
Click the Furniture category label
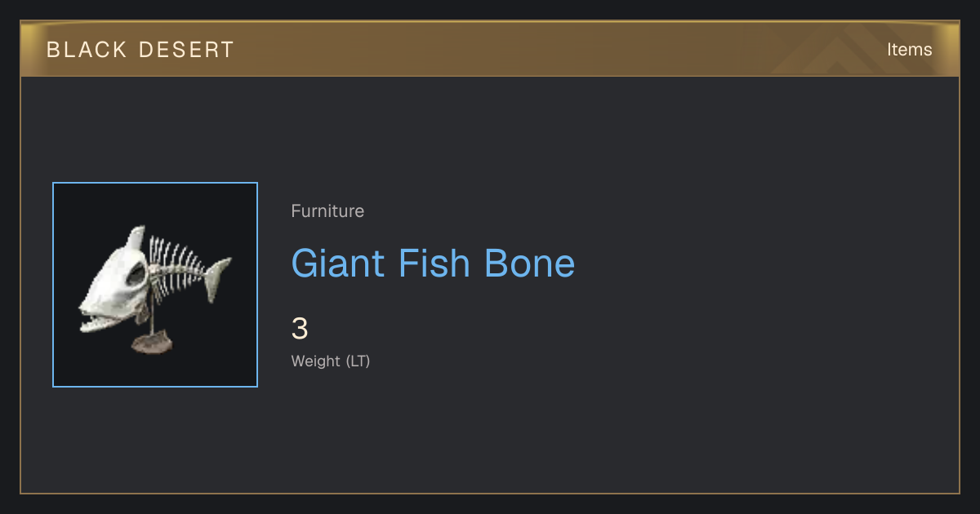pos(327,211)
